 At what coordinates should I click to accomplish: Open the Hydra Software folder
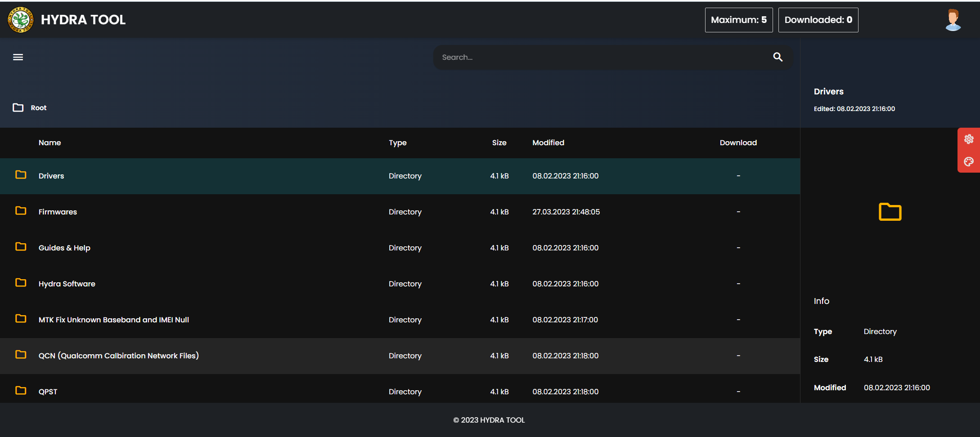point(67,284)
